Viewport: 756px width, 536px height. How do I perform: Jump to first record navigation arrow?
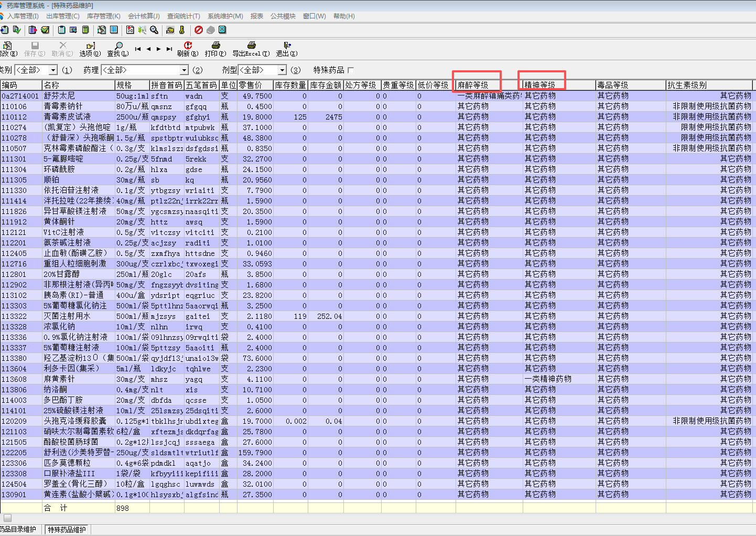pos(138,49)
